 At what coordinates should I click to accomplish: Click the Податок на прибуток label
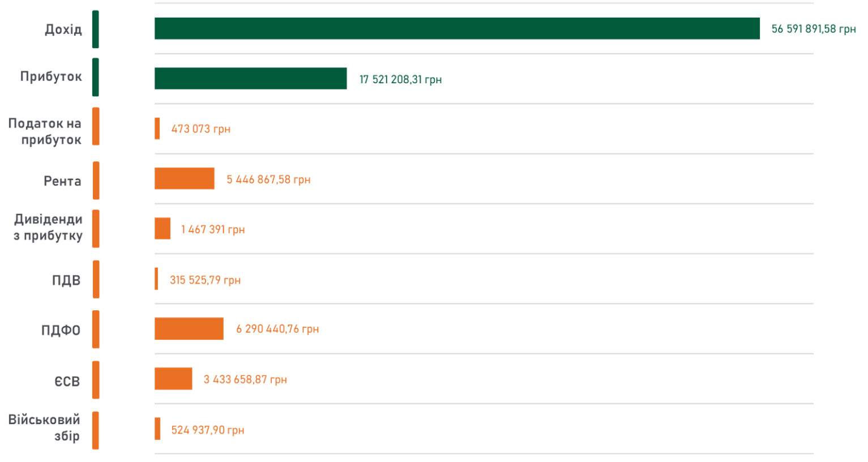(x=45, y=131)
